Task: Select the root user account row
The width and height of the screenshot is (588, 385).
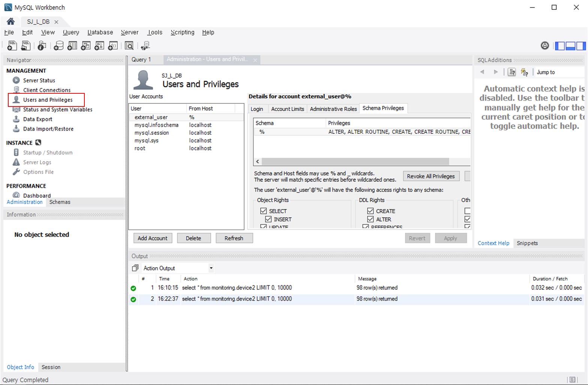Action: 186,148
